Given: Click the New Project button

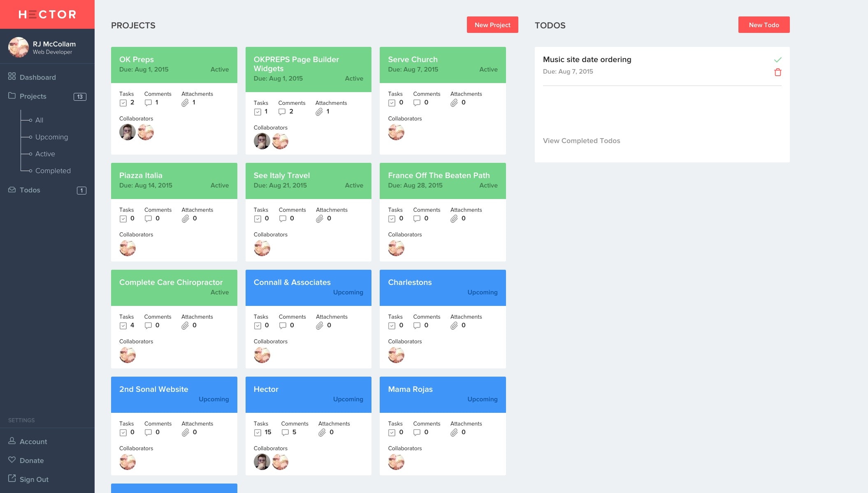Looking at the screenshot, I should 492,25.
